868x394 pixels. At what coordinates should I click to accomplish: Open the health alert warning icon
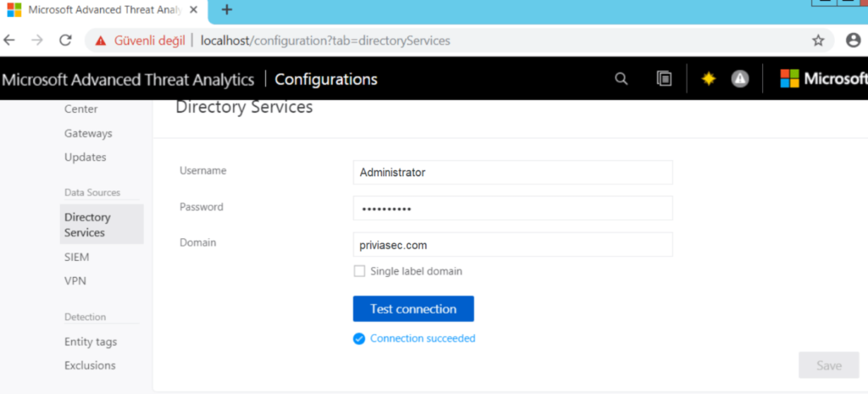point(739,79)
